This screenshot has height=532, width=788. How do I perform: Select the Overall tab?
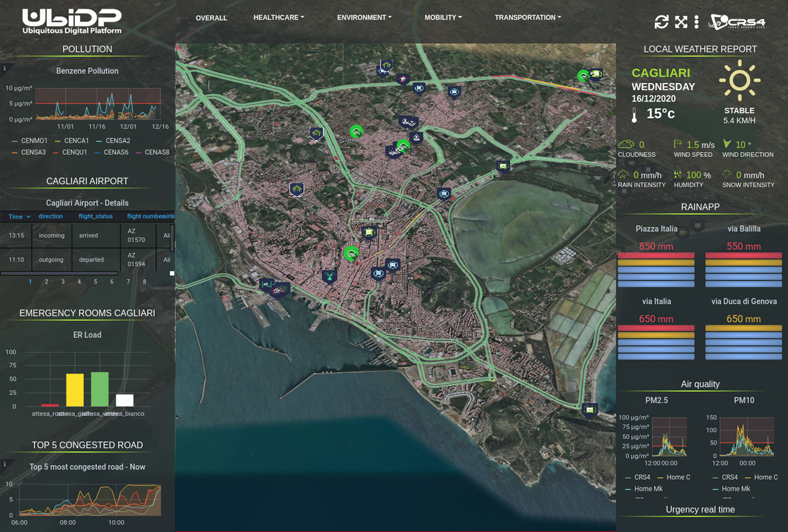[211, 18]
